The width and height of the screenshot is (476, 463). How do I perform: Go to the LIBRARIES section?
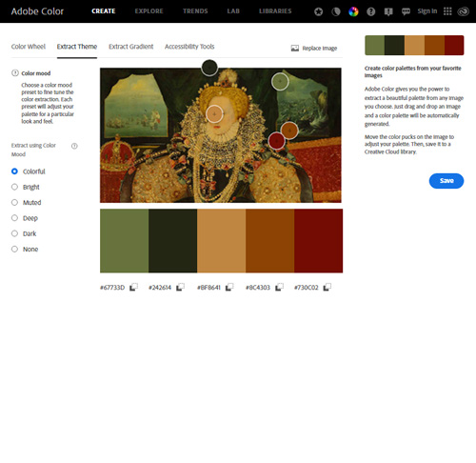pyautogui.click(x=275, y=11)
